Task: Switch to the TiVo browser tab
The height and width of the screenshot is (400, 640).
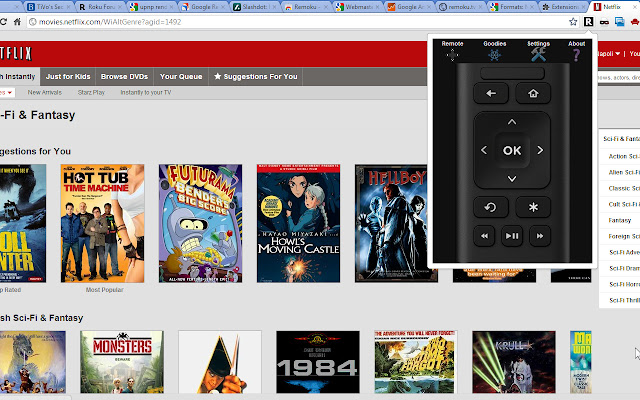Action: pos(49,7)
